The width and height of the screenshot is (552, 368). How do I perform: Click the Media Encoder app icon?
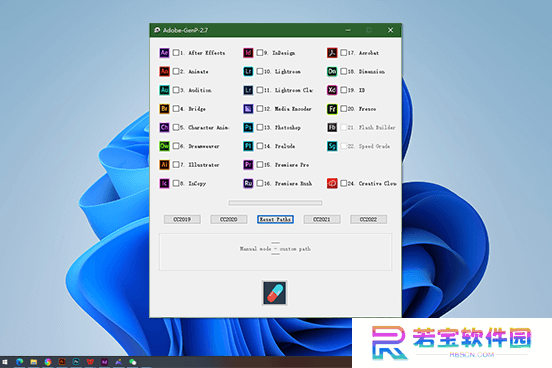(x=248, y=109)
